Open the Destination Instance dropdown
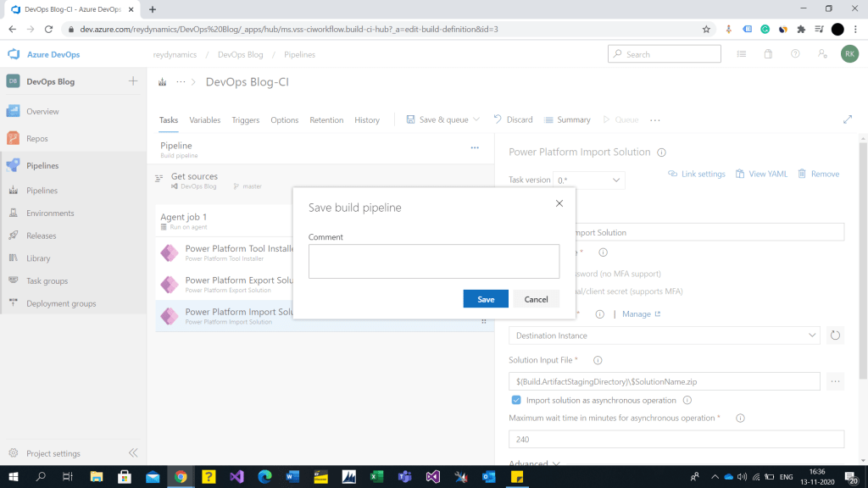 click(664, 335)
